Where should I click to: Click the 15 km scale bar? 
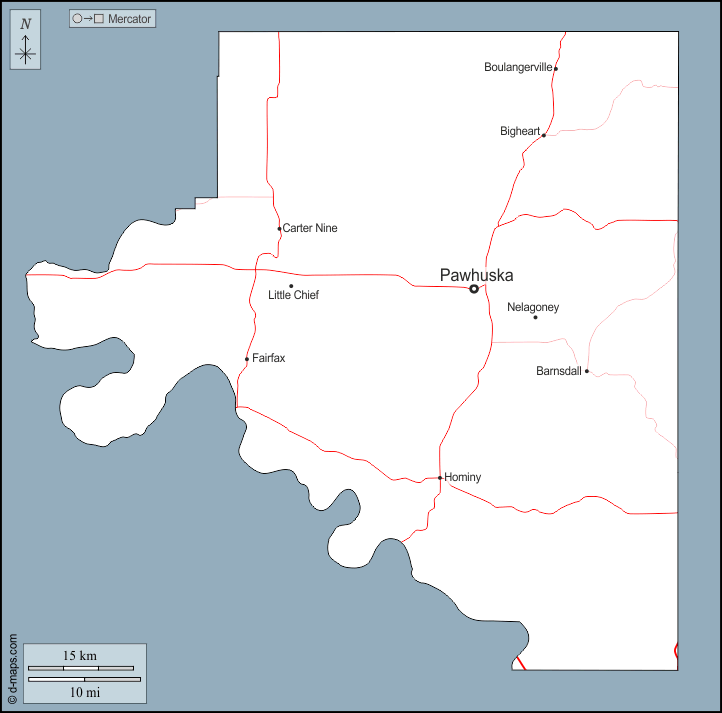80,667
